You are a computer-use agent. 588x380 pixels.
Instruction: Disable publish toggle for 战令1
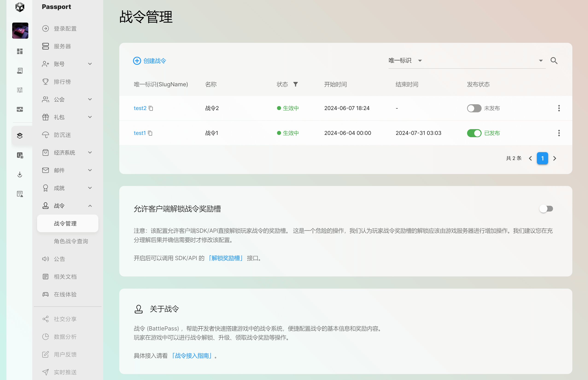click(474, 133)
